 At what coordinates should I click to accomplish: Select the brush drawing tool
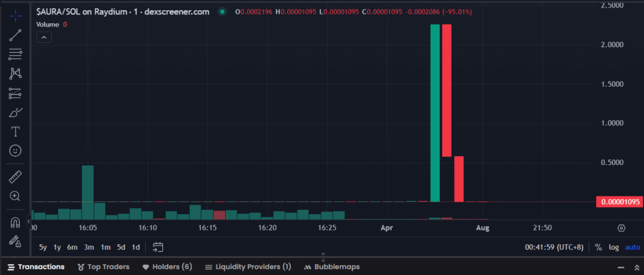pos(15,112)
